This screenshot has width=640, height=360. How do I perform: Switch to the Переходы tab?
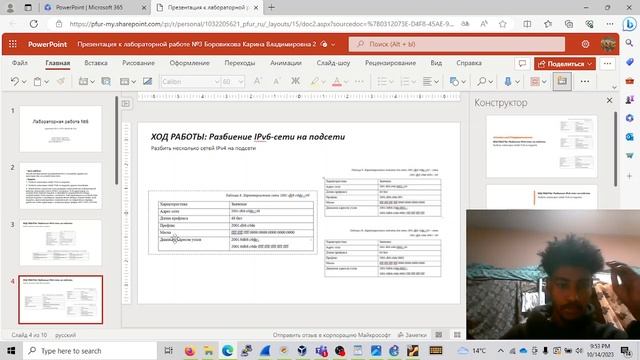[240, 63]
